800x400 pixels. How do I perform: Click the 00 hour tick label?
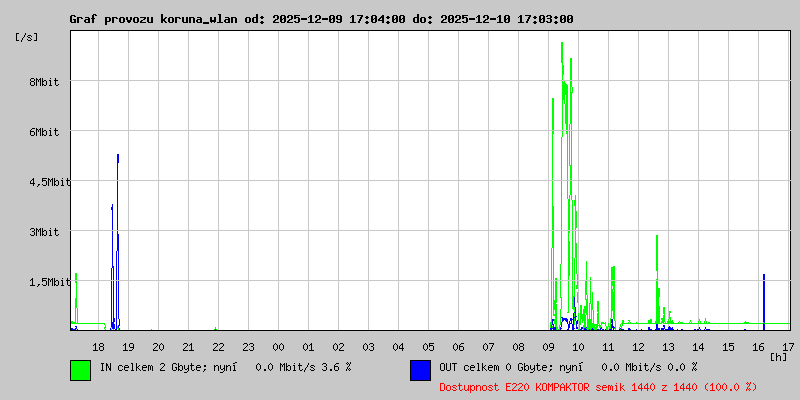[x=278, y=347]
